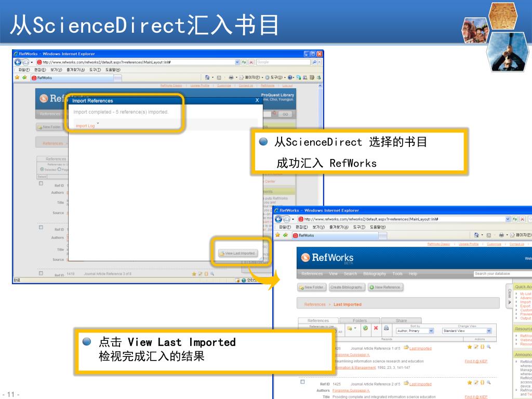Open favorites star in upper-left IE window

pyautogui.click(x=17, y=77)
